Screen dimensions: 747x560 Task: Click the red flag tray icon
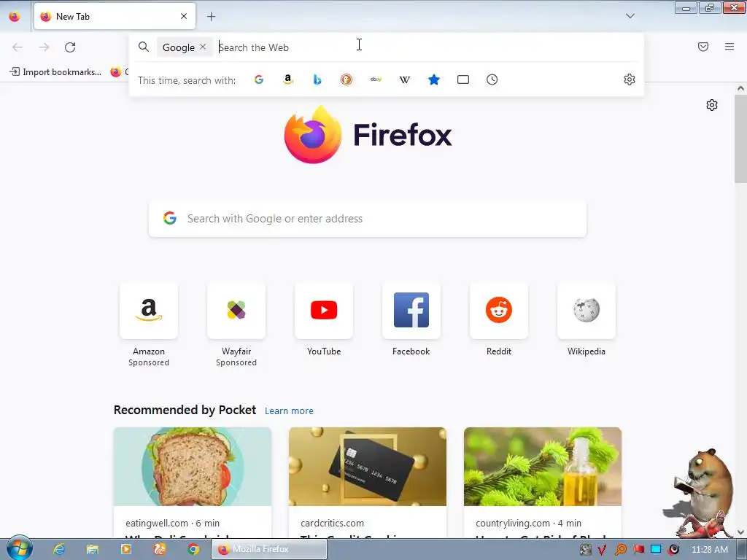click(x=638, y=550)
